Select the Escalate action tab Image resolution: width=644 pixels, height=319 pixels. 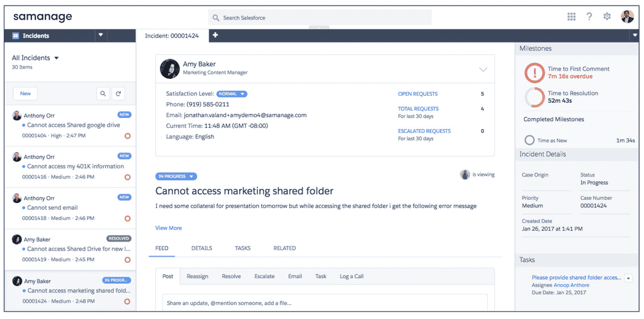coord(264,276)
